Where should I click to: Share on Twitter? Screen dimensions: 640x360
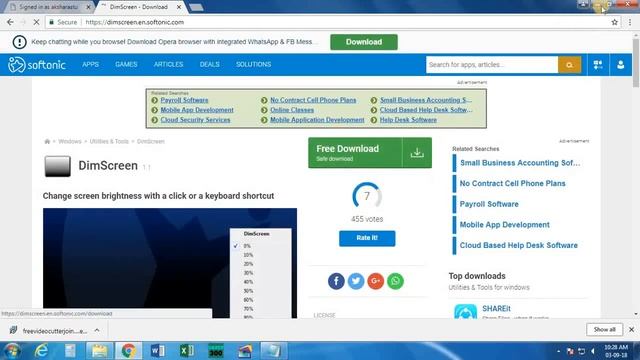[x=356, y=281]
